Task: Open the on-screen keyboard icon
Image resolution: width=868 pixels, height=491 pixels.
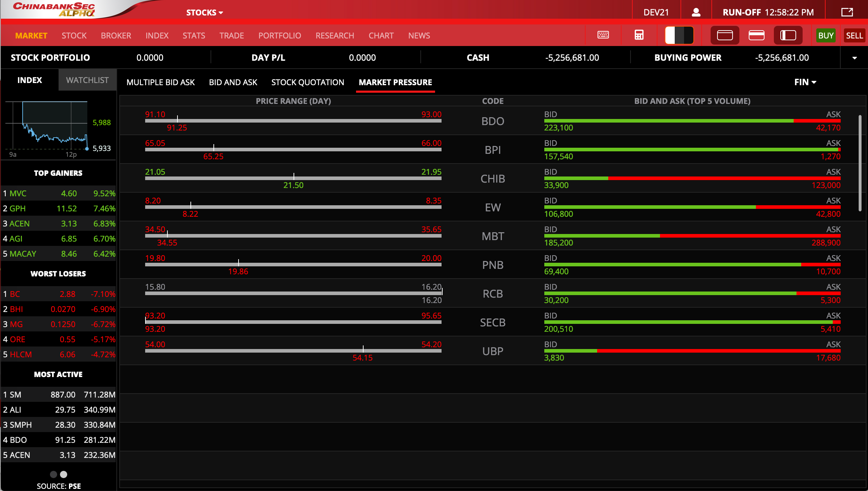Action: tap(603, 35)
